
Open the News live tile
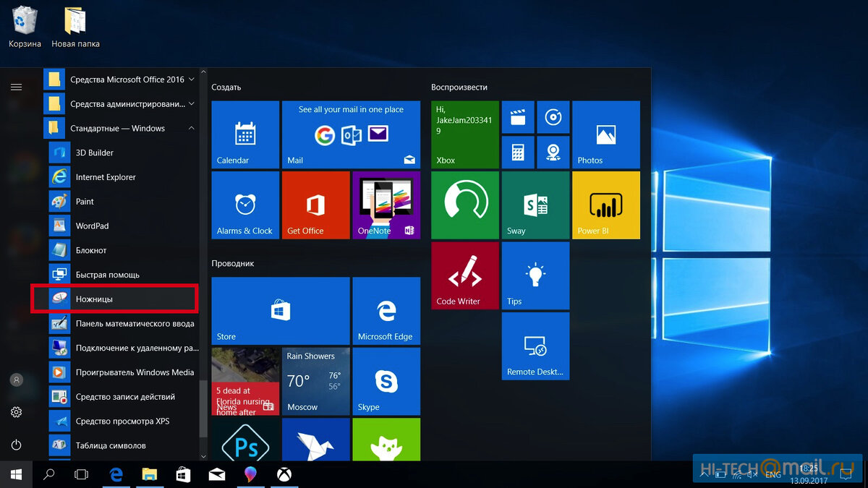tap(245, 381)
